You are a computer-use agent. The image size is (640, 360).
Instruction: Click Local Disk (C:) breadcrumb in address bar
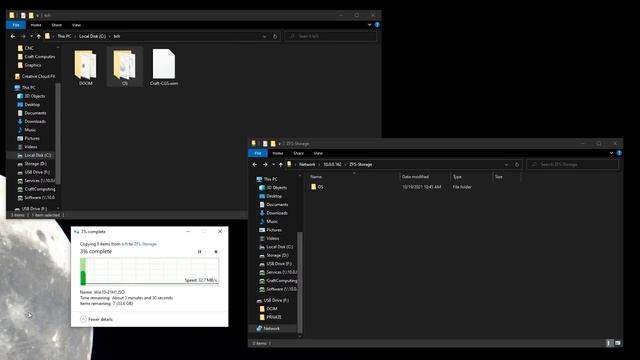tap(92, 36)
